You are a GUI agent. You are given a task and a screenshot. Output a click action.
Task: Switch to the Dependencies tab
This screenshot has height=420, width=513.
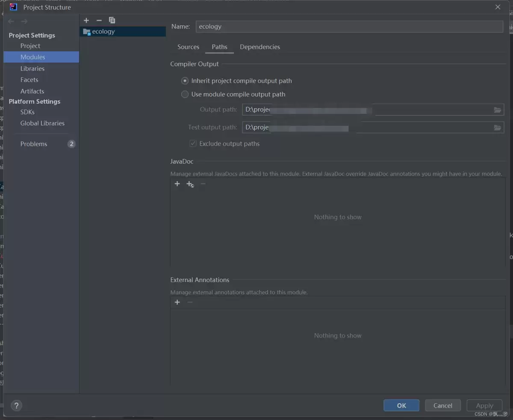pos(260,47)
